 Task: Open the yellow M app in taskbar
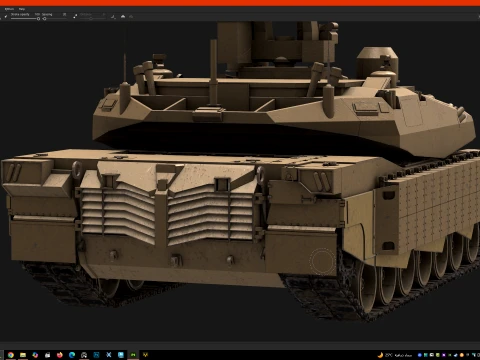coord(145,355)
